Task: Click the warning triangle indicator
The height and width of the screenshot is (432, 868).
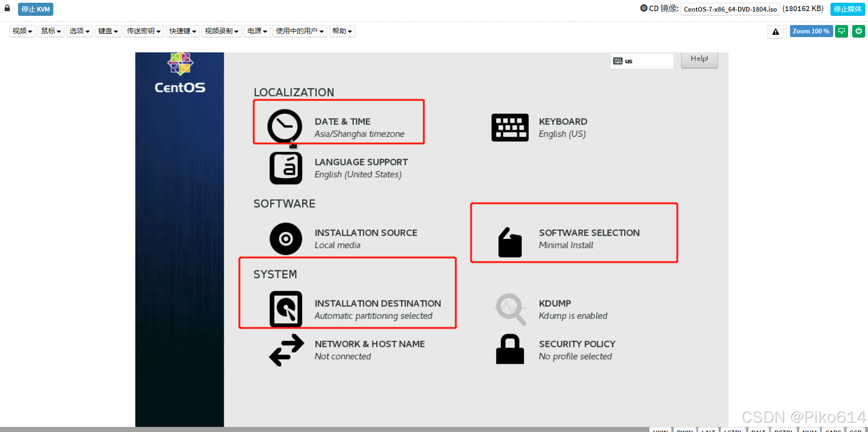Action: click(x=775, y=32)
